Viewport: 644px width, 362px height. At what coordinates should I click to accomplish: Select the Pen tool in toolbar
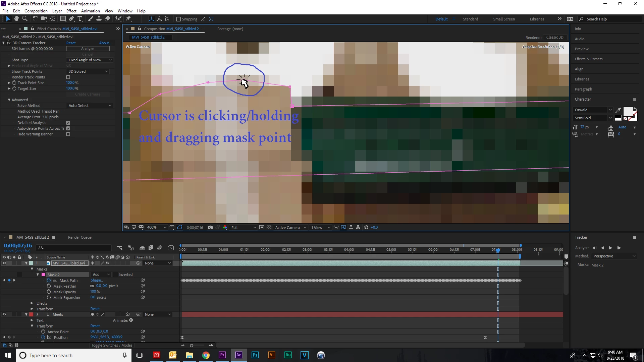(x=71, y=19)
